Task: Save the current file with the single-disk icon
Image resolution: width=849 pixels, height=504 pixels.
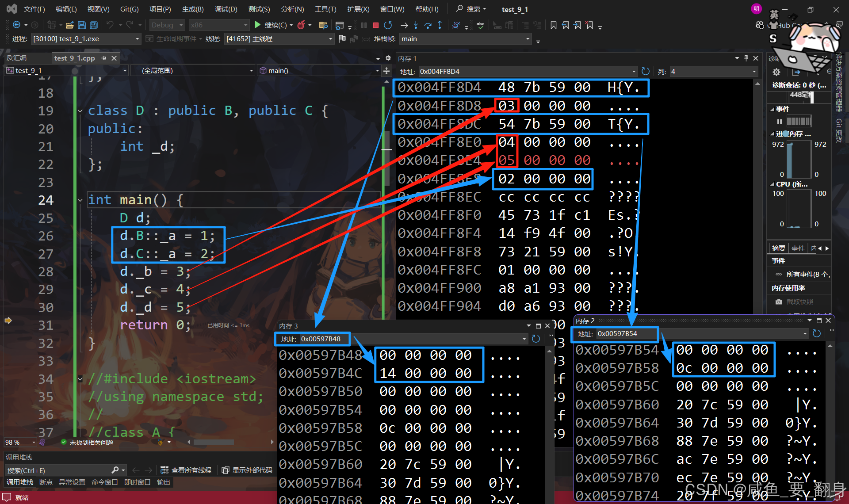Action: [x=82, y=25]
